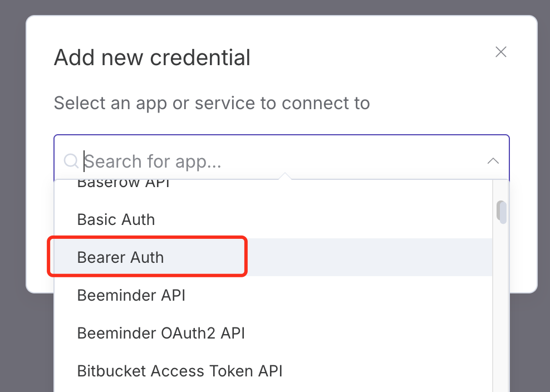This screenshot has height=392, width=550.
Task: Click the search icon in the input field
Action: coord(71,161)
